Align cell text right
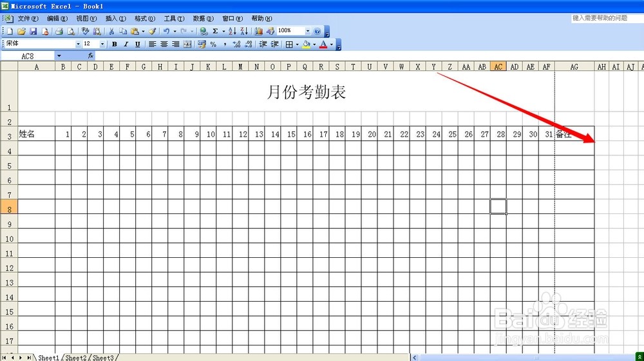The height and width of the screenshot is (361, 644). click(175, 44)
